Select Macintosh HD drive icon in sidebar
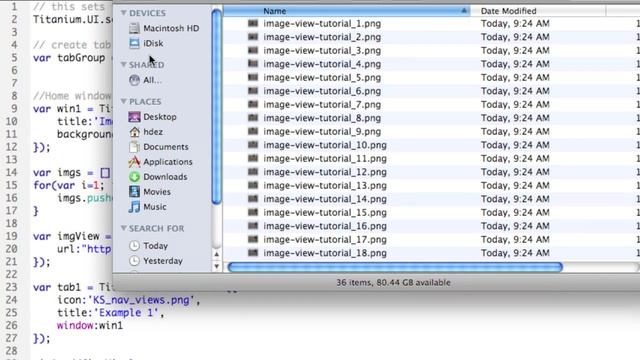Viewport: 640px width, 360px height. (x=134, y=28)
